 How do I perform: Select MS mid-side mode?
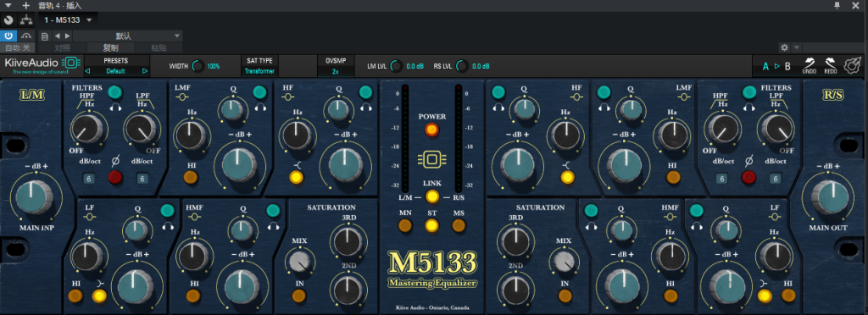coord(459,225)
